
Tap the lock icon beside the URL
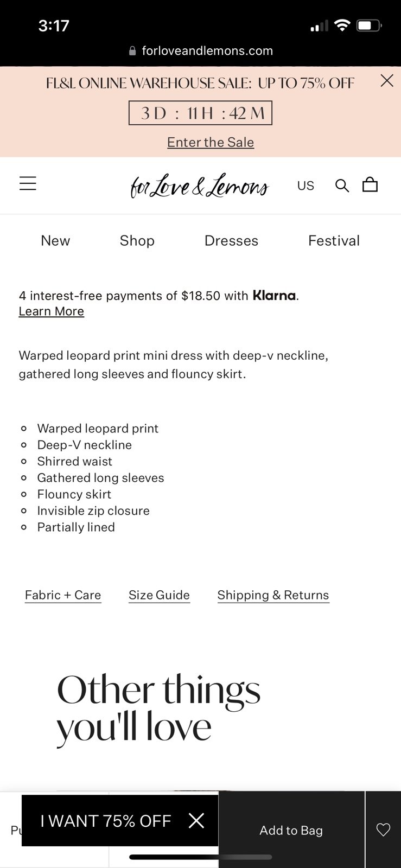tap(132, 51)
